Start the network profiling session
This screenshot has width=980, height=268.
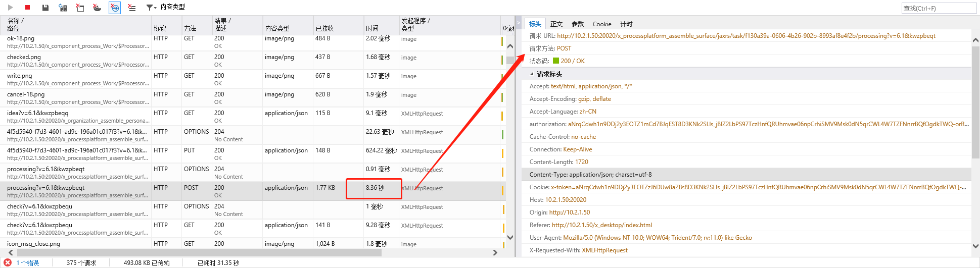click(x=11, y=8)
